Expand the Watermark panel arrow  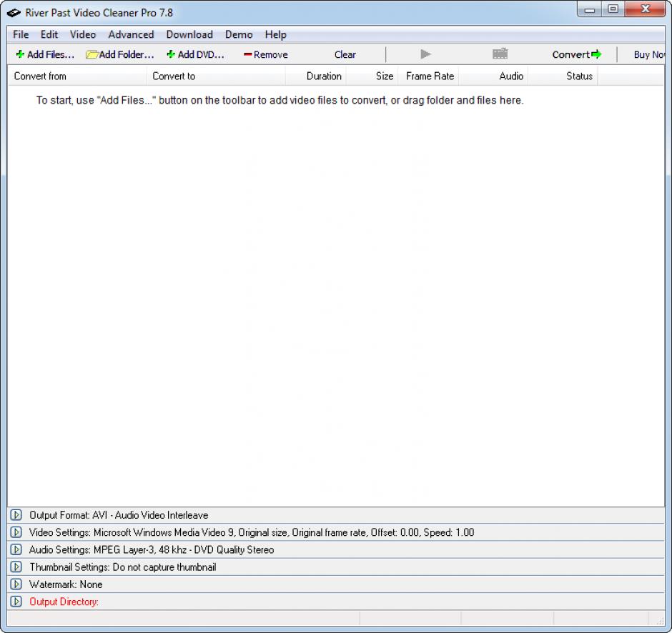pyautogui.click(x=16, y=584)
